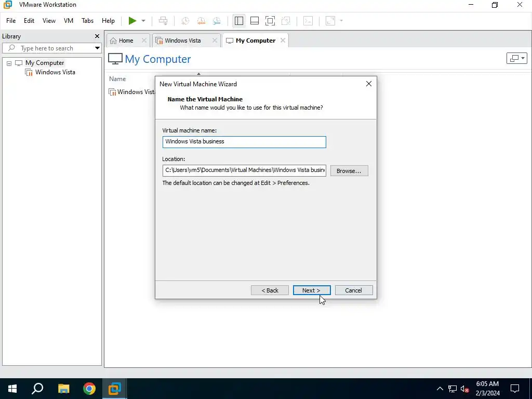Open the stretch display dropdown arrow
Viewport: 532px width, 399px height.
coord(341,21)
